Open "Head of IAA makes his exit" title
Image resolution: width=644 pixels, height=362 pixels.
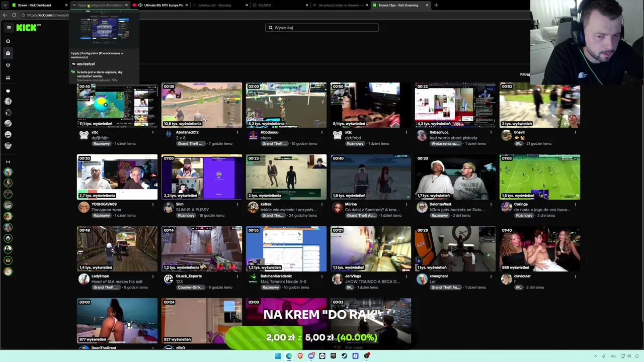(x=117, y=282)
